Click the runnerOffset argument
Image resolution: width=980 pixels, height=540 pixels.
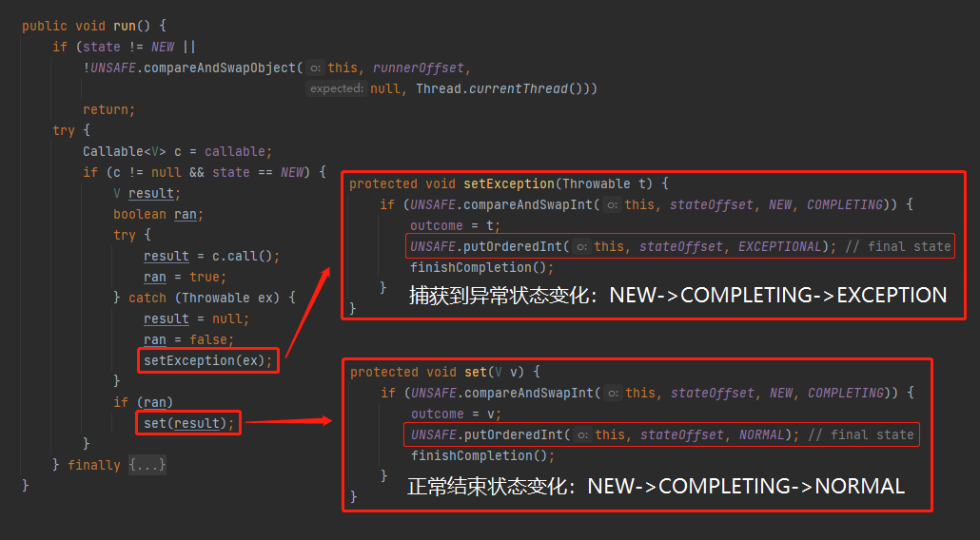point(419,68)
